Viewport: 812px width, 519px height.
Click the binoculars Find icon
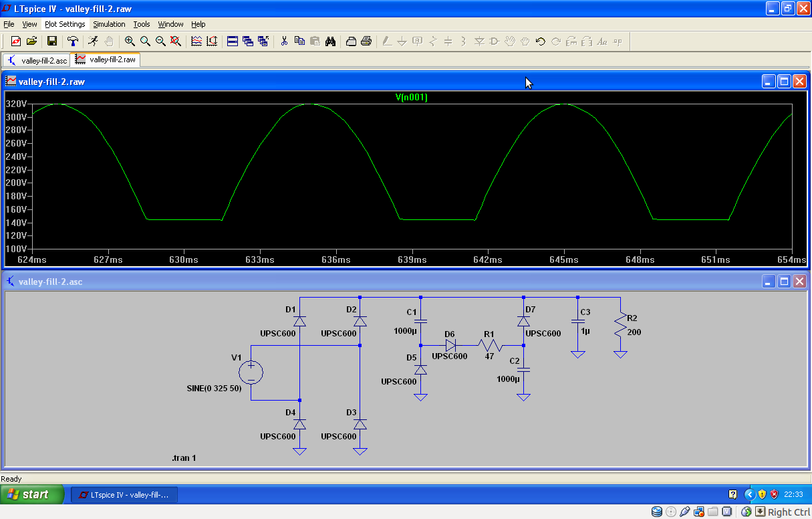pyautogui.click(x=330, y=41)
